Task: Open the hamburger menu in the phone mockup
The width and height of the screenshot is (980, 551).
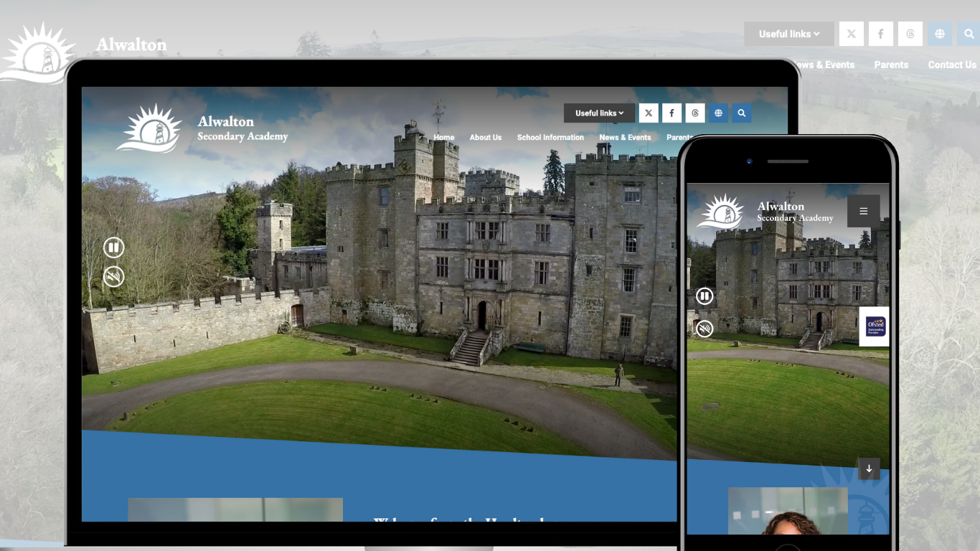Action: (x=864, y=211)
